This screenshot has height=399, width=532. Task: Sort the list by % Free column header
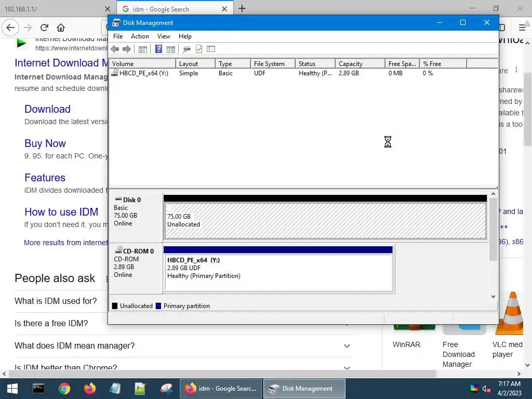[x=443, y=64]
